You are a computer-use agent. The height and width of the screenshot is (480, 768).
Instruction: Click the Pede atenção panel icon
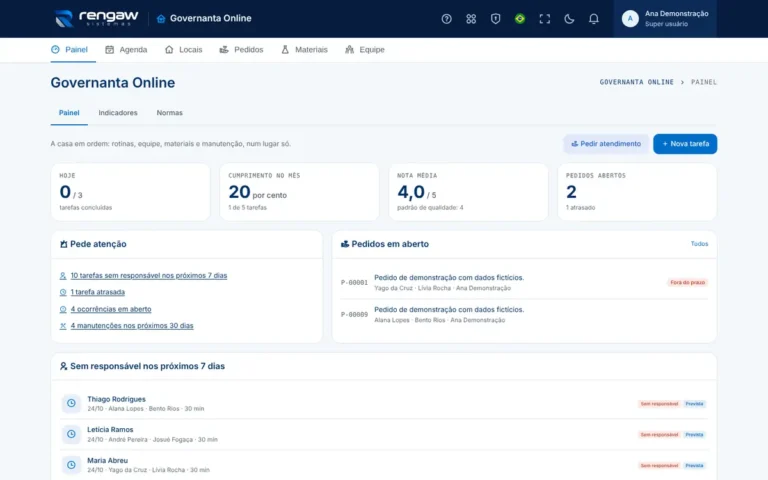click(x=63, y=244)
